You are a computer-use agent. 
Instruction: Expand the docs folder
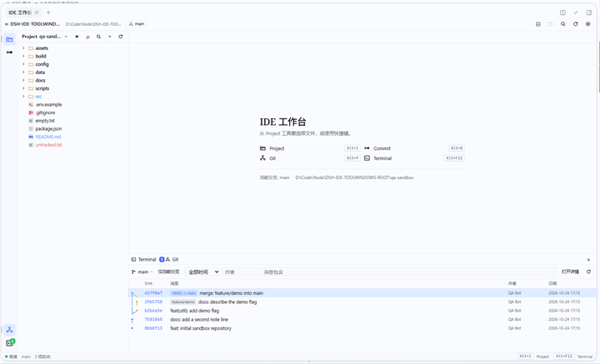(23, 80)
